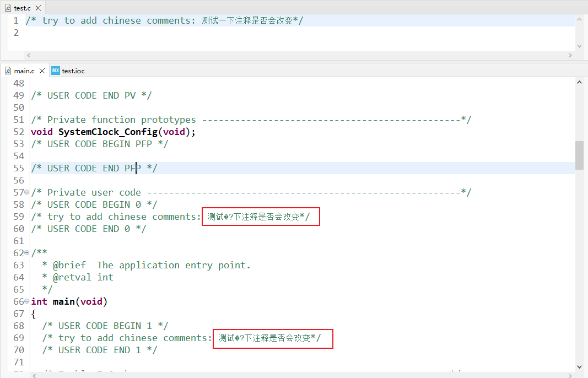Click line number 66 in main.c
This screenshot has height=378, width=588.
[x=19, y=301]
